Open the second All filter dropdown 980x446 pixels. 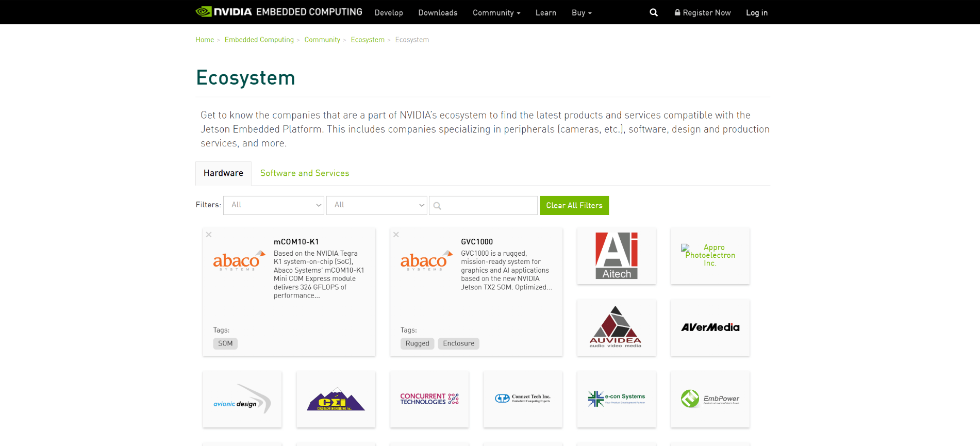tap(377, 205)
